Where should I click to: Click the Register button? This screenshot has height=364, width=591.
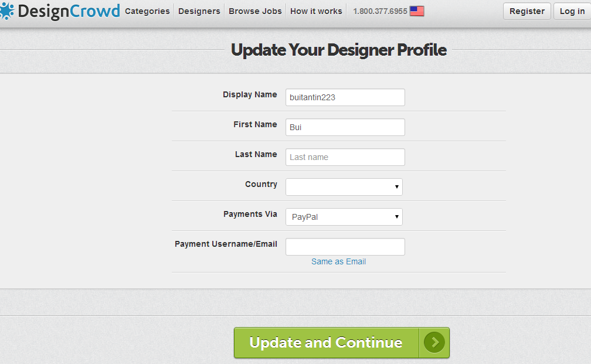point(527,11)
